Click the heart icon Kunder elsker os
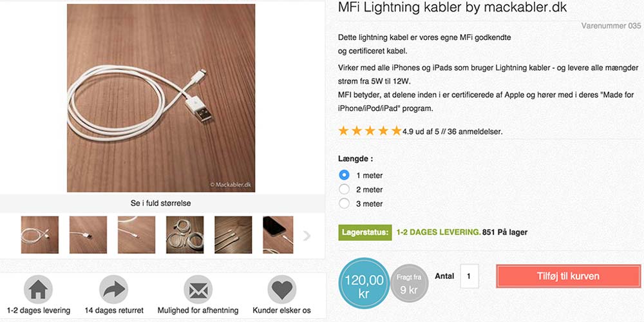Viewport: 644px width, 322px height. click(x=281, y=290)
